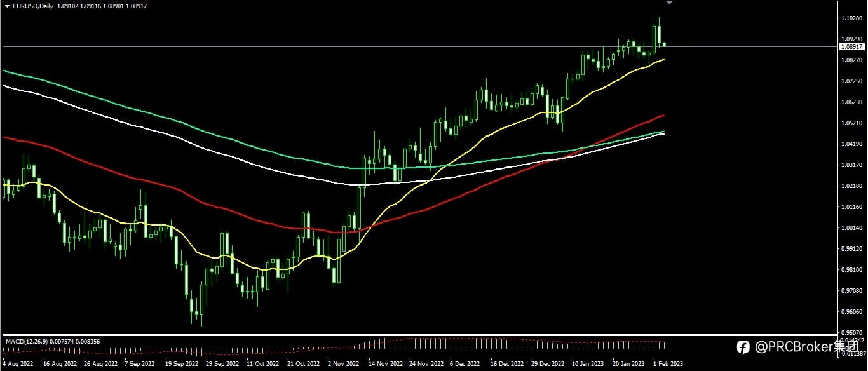The width and height of the screenshot is (868, 371).
Task: Click the 16 Dec 2022 date label
Action: tap(507, 364)
